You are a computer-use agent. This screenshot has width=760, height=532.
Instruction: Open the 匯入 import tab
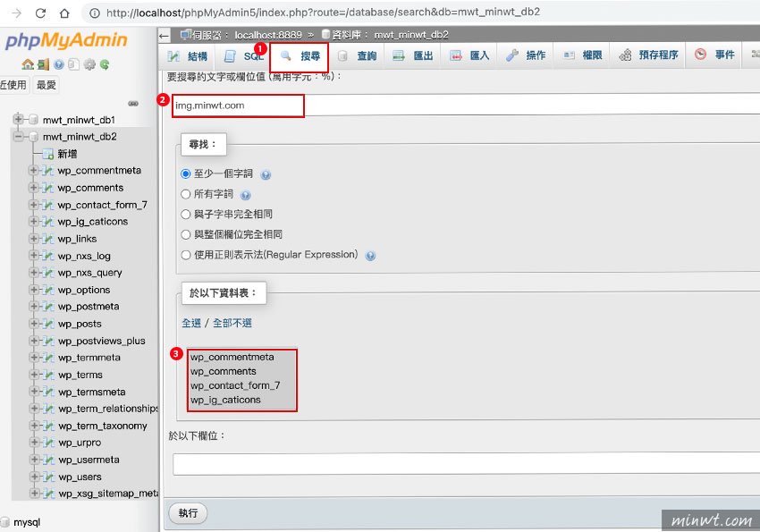(x=469, y=56)
